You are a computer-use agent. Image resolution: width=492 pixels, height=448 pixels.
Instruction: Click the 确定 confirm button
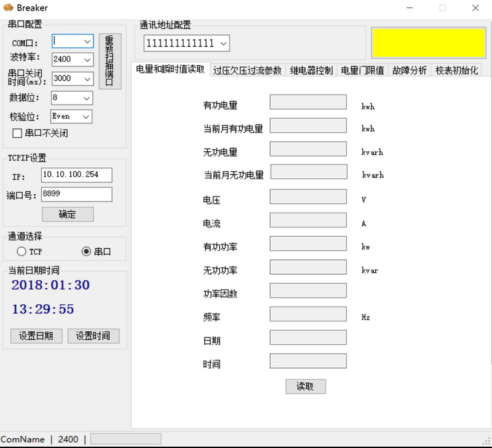coord(68,214)
